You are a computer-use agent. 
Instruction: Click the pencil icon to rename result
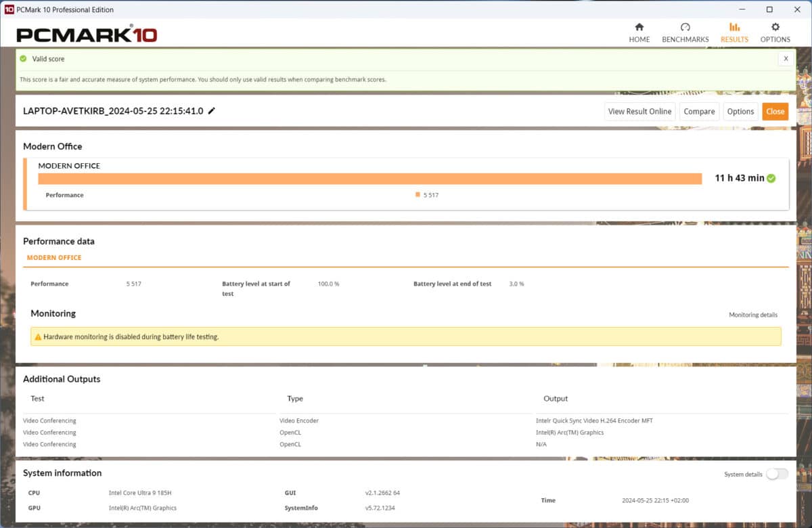coord(212,111)
